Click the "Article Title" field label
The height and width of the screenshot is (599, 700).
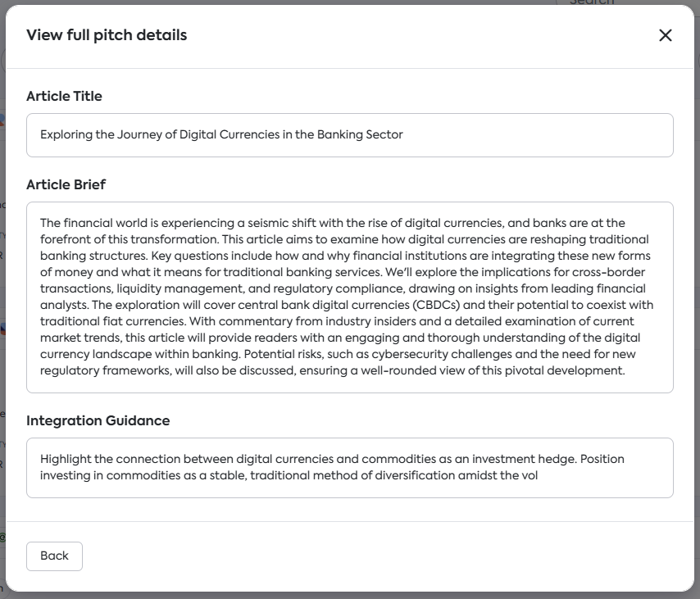(64, 96)
